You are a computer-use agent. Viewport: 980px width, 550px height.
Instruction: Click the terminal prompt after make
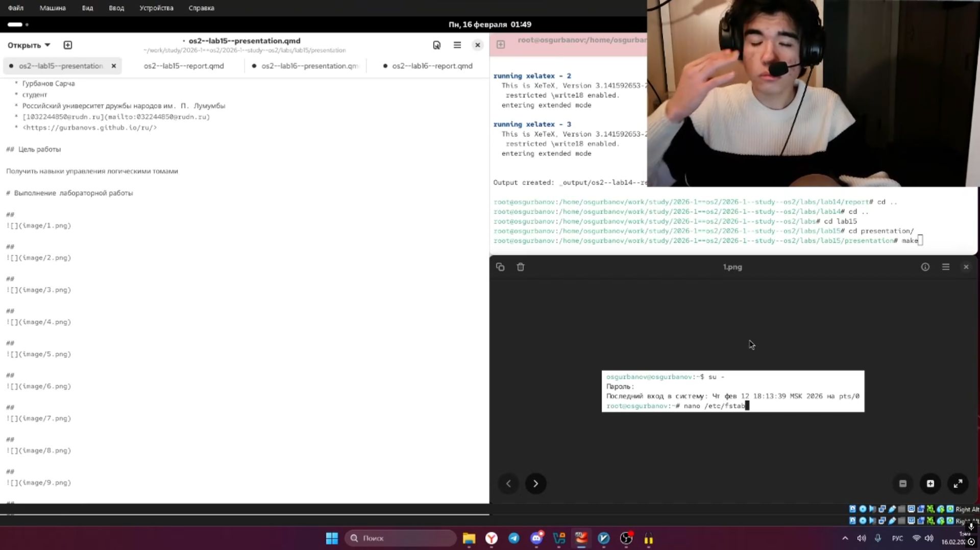pyautogui.click(x=920, y=241)
